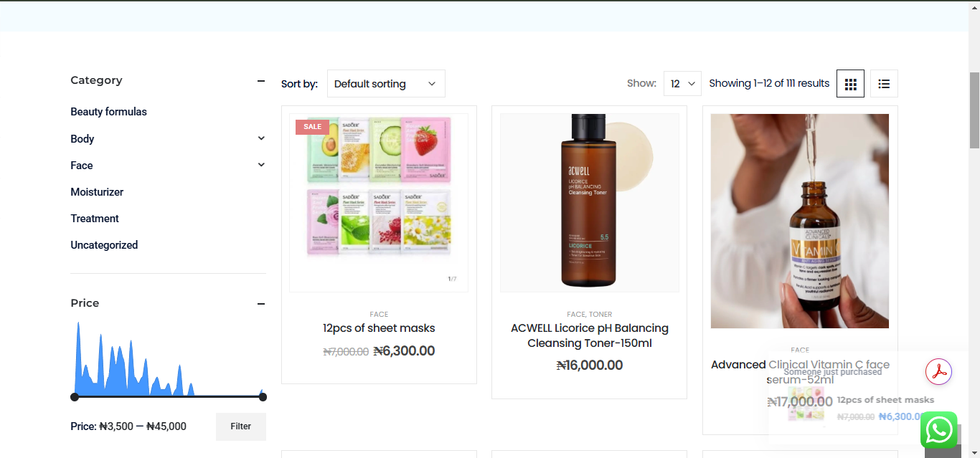Click the minimum price slider handle

click(x=75, y=396)
